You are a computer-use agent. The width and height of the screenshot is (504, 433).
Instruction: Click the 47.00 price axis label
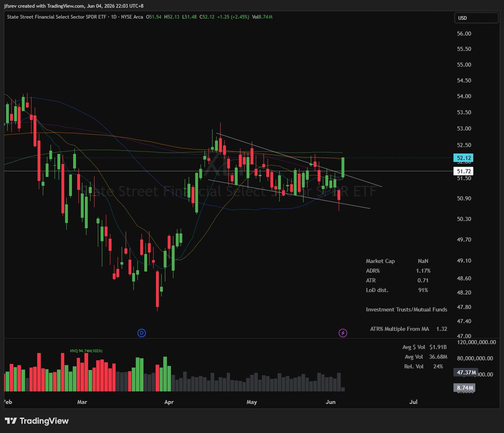pyautogui.click(x=464, y=336)
